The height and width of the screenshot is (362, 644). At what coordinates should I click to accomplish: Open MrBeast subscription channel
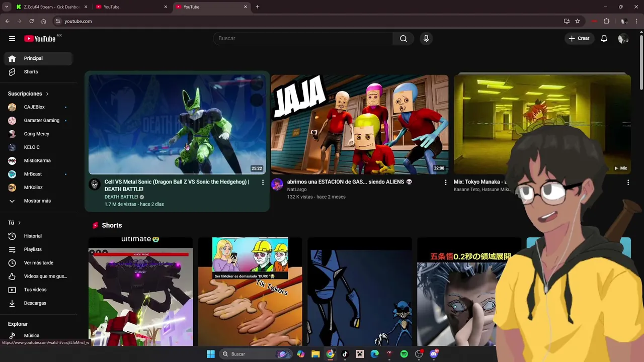pos(38,174)
